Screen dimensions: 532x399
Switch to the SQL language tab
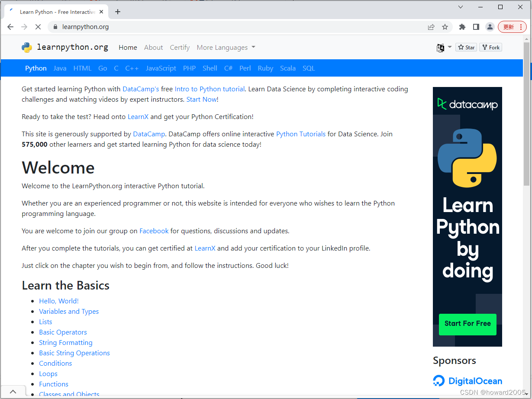tap(309, 68)
